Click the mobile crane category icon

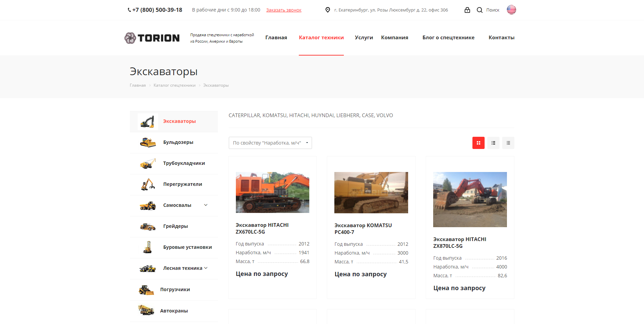(146, 310)
